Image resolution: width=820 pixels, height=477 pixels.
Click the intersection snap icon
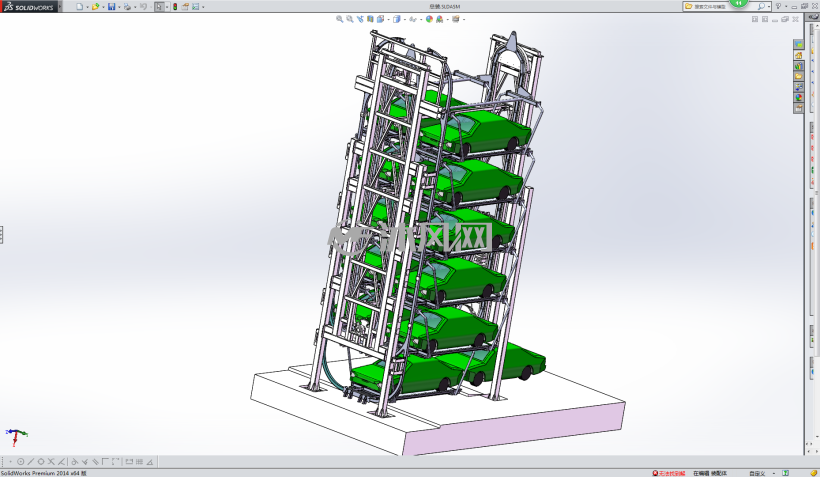coord(51,462)
